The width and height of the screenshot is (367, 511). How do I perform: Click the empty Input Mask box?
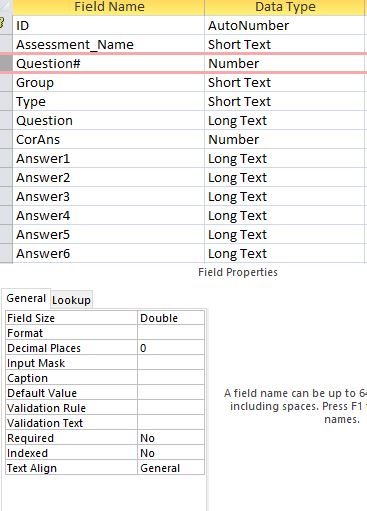(x=171, y=363)
